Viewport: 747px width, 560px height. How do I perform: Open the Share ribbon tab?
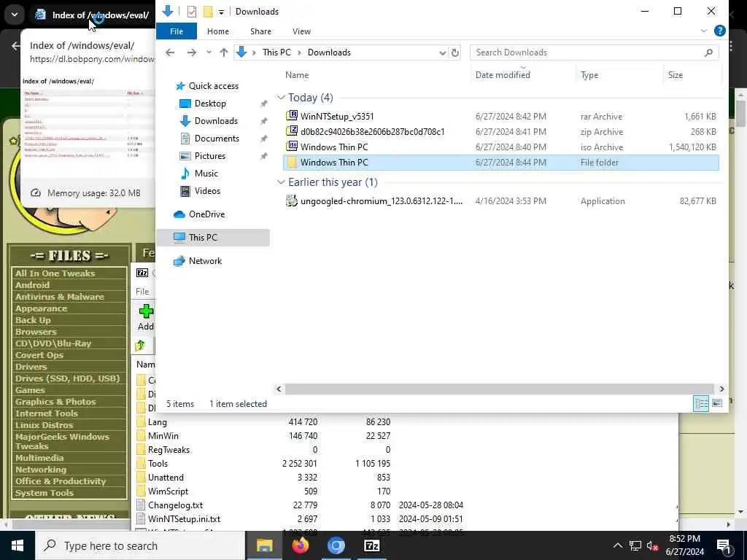tap(260, 31)
